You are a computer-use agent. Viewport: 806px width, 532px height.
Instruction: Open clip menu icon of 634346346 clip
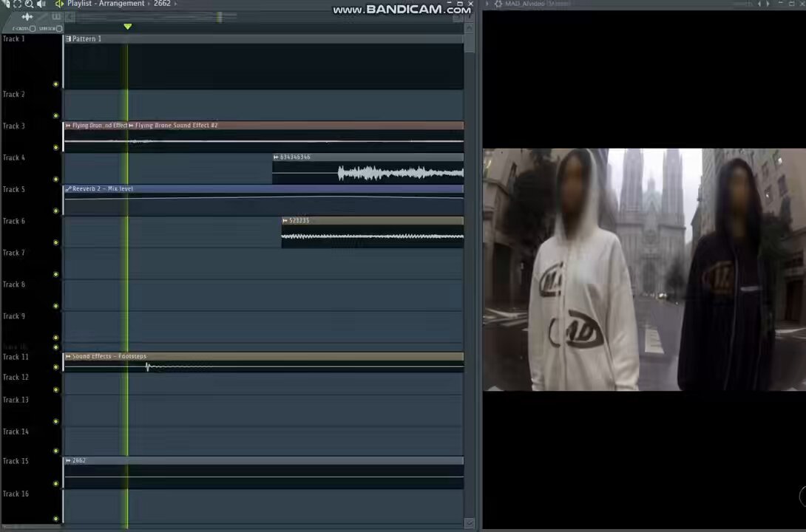[x=276, y=157]
